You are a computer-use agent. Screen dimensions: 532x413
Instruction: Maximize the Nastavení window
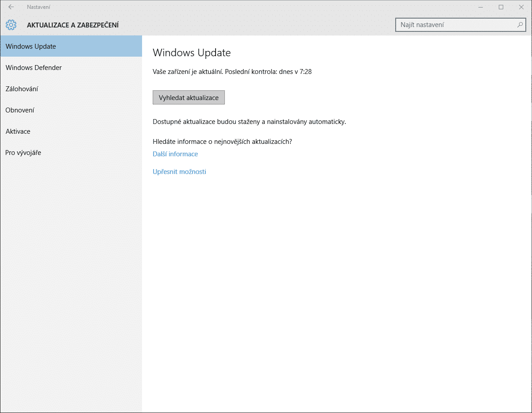pyautogui.click(x=501, y=7)
